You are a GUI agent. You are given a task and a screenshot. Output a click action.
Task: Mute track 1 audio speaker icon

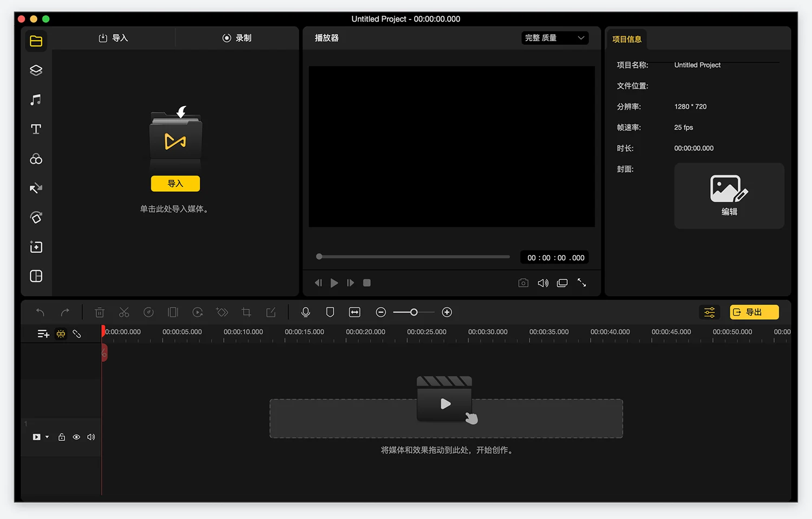91,437
